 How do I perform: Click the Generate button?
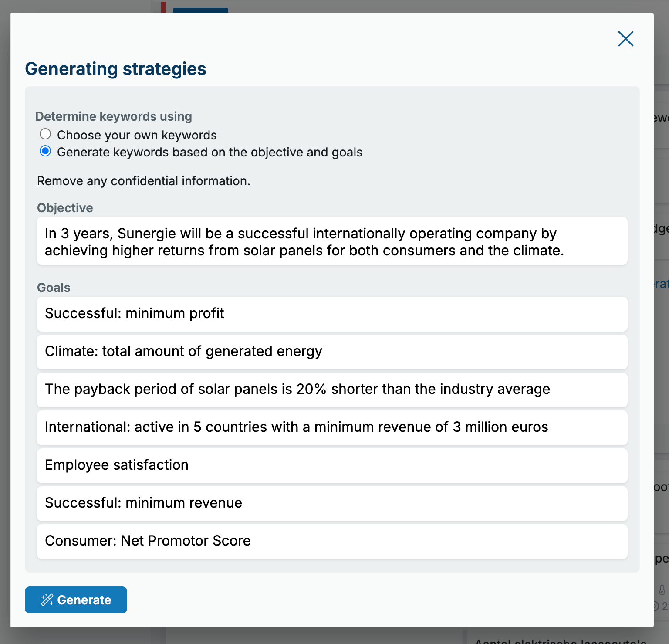click(x=76, y=600)
